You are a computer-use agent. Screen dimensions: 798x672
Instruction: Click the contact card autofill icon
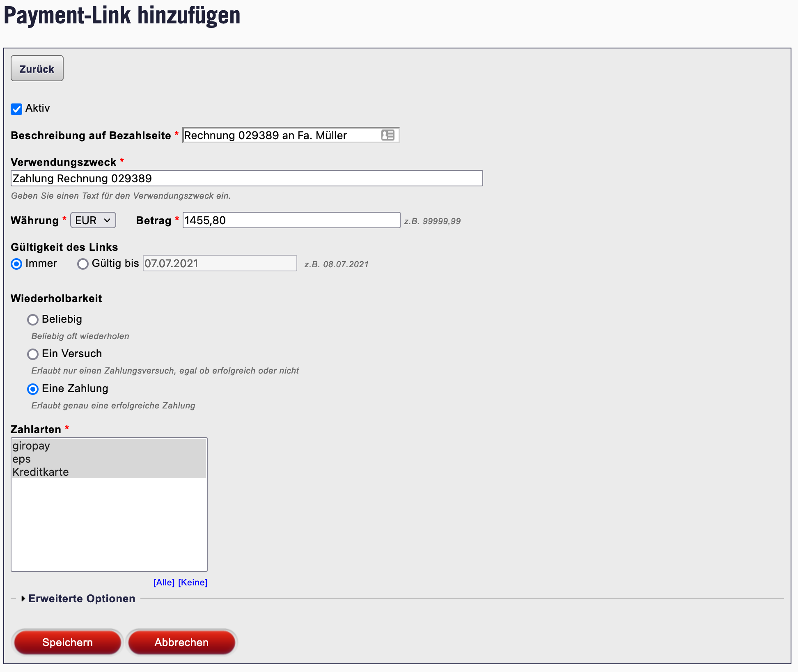pyautogui.click(x=388, y=135)
